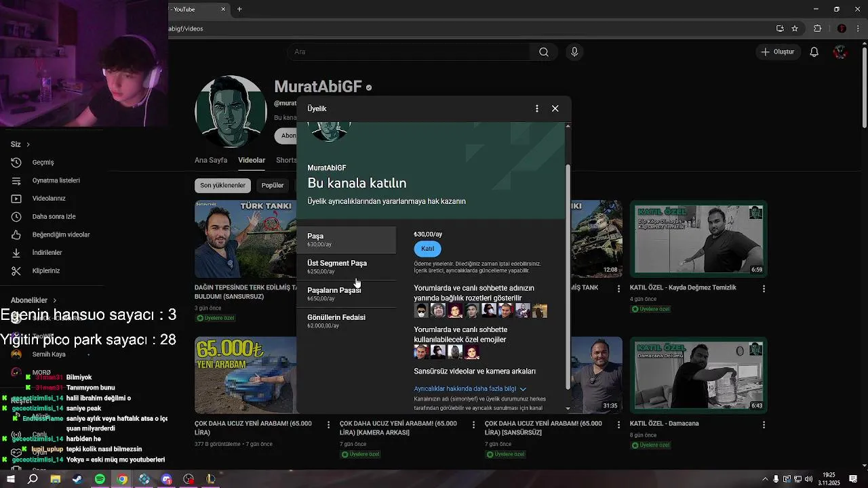Open Klipleriniz in the sidebar
This screenshot has width=868, height=488.
pos(46,270)
